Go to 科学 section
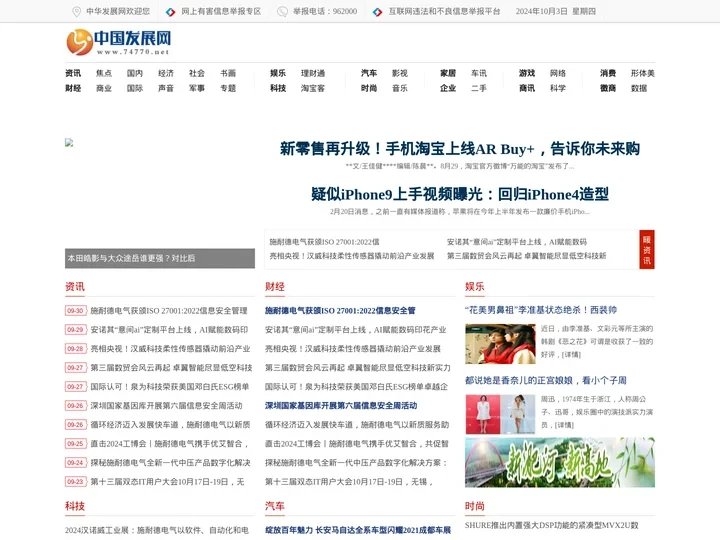The image size is (720, 540). coord(558,88)
